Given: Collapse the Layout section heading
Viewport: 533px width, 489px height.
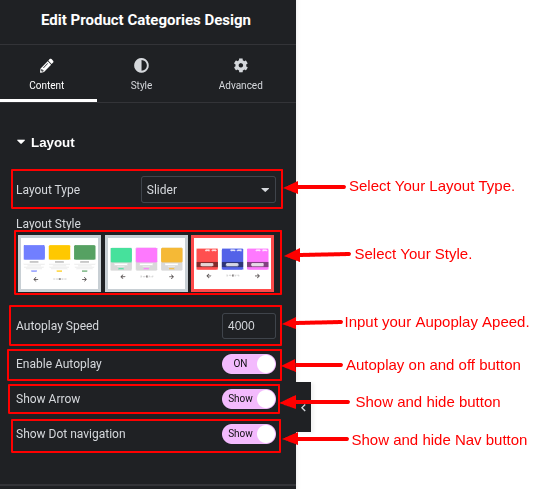Looking at the screenshot, I should tap(53, 143).
